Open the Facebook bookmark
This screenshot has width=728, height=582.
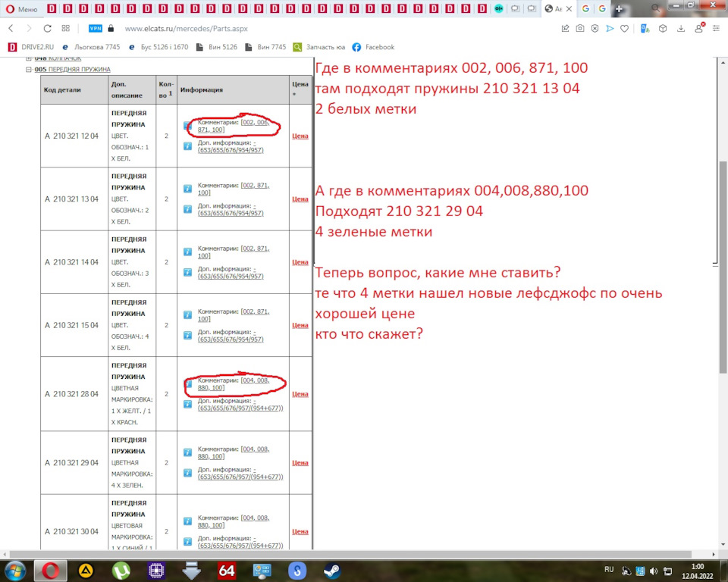pos(373,47)
